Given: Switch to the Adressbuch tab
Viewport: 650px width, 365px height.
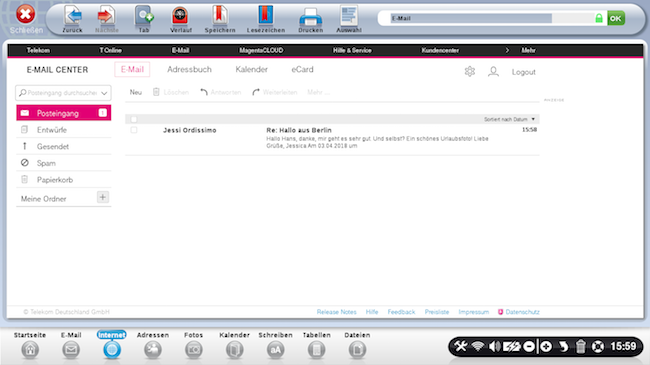Looking at the screenshot, I should [189, 69].
